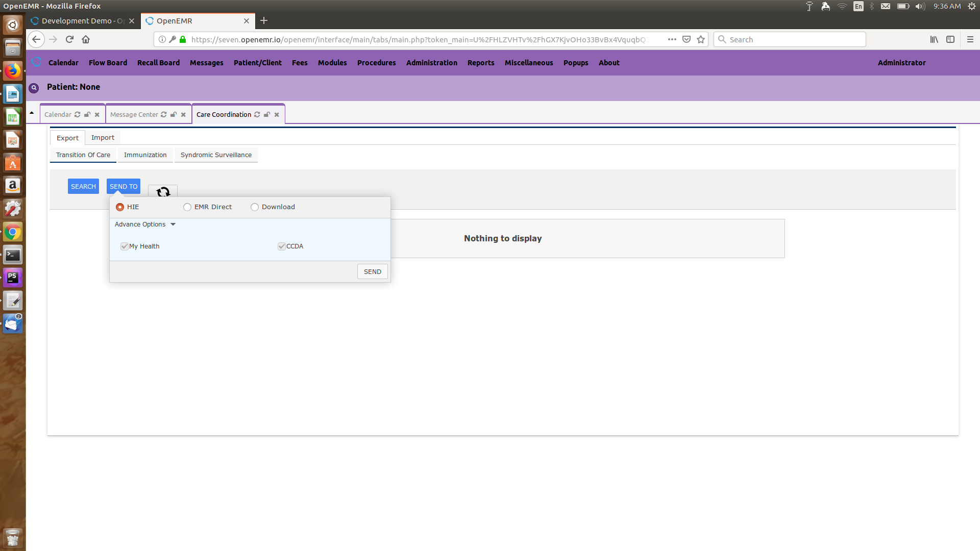Open the Immunization tab
980x551 pixels.
tap(145, 155)
